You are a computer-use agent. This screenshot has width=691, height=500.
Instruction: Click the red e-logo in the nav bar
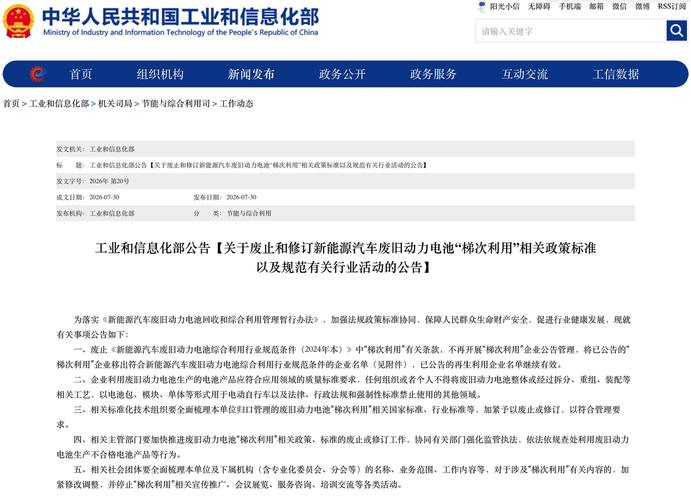click(x=37, y=74)
